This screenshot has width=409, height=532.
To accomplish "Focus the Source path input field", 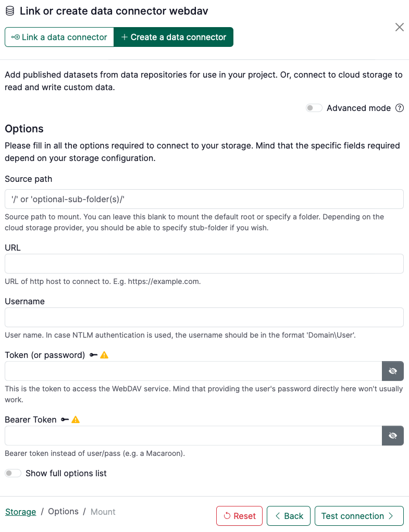I will (204, 199).
